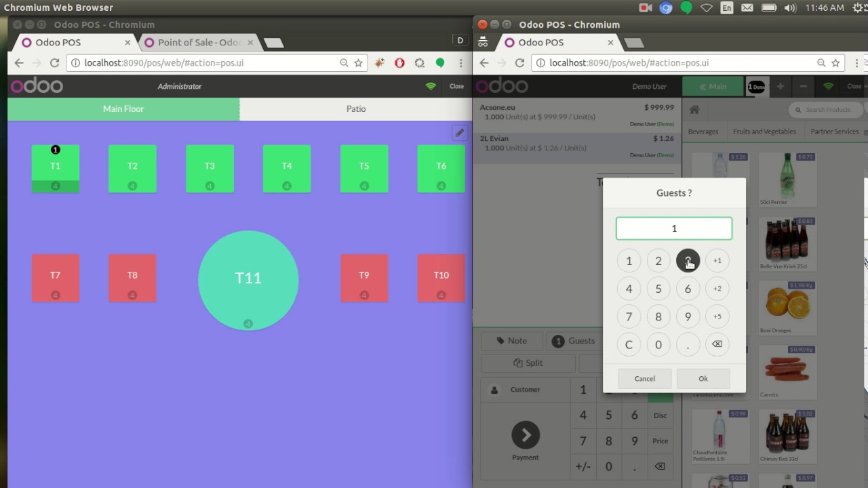
Task: Click the red Opera extension icon
Action: point(399,63)
